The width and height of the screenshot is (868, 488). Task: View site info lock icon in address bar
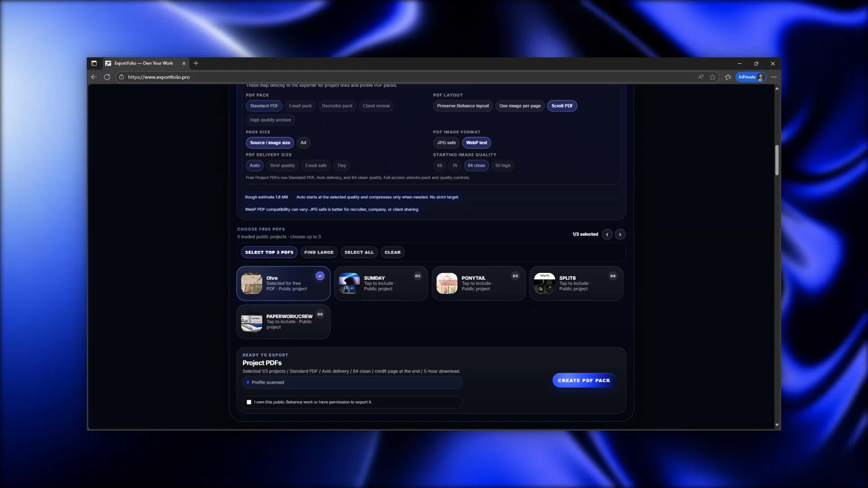122,77
